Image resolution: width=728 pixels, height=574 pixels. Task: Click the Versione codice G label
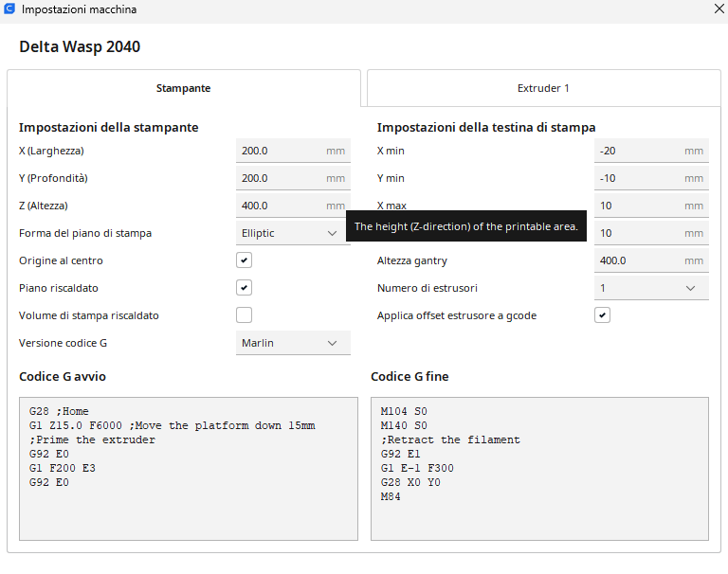tap(63, 343)
